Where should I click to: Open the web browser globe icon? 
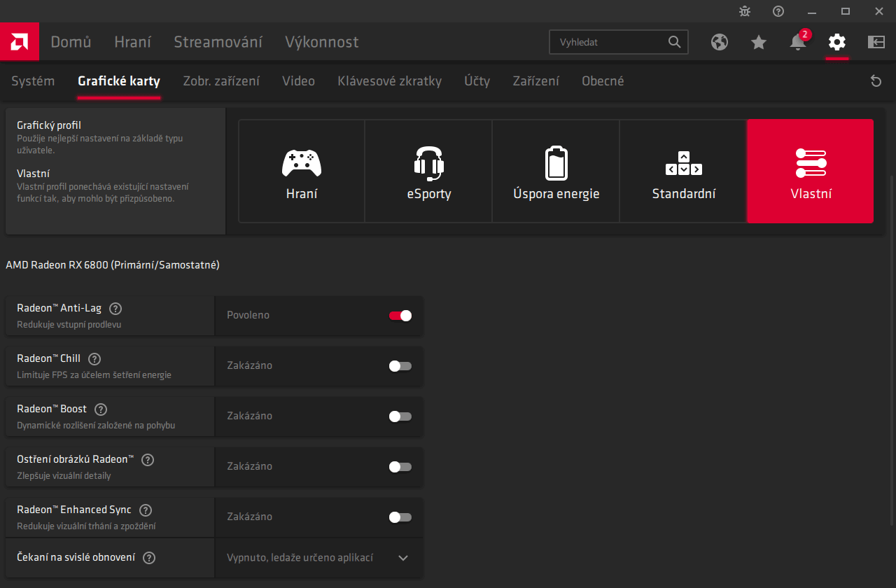720,42
